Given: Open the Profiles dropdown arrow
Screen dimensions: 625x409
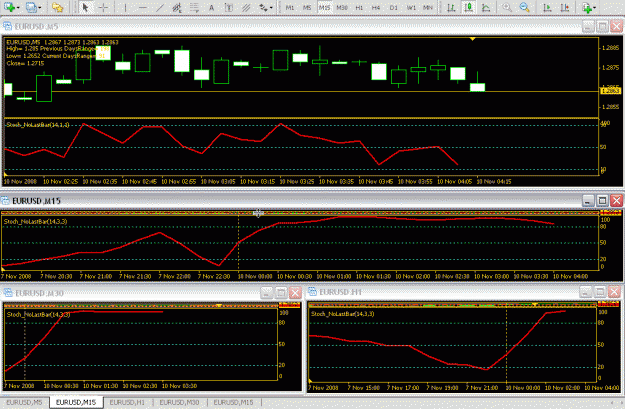Looking at the screenshot, I should click(x=40, y=8).
